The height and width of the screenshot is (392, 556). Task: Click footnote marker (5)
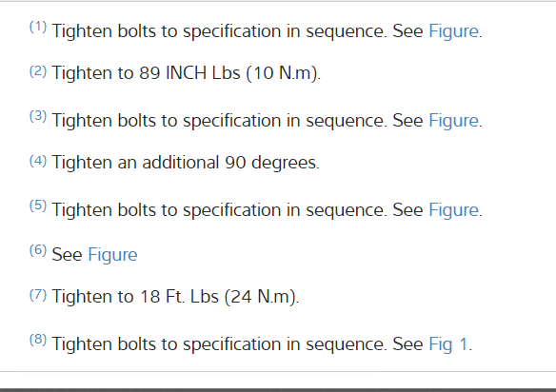tap(37, 206)
